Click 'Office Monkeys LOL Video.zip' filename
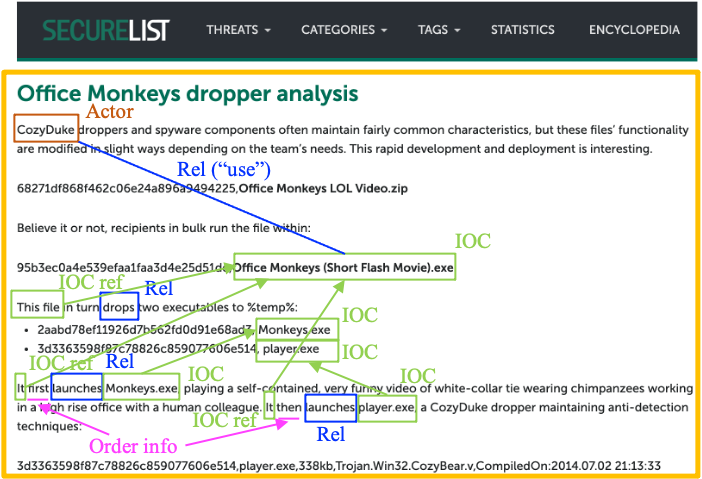 pyautogui.click(x=323, y=188)
